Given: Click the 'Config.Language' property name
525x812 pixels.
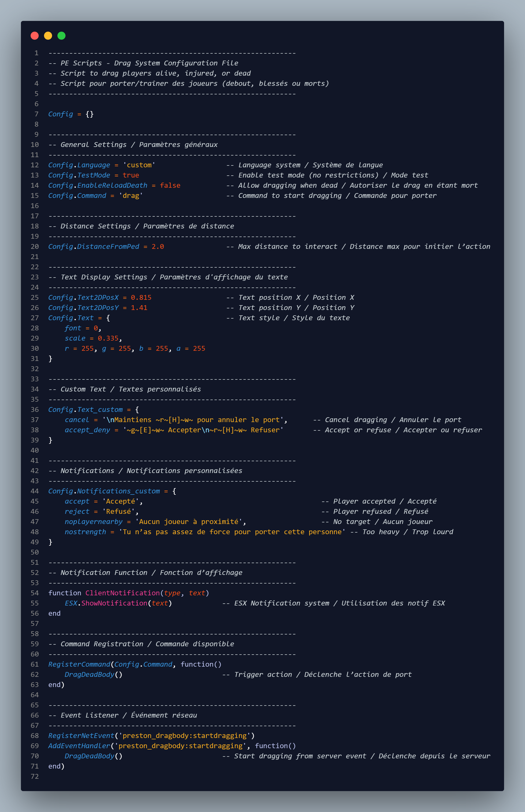Looking at the screenshot, I should click(79, 165).
